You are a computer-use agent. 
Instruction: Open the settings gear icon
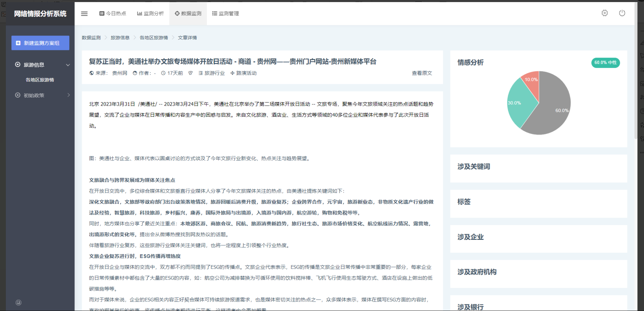[605, 13]
